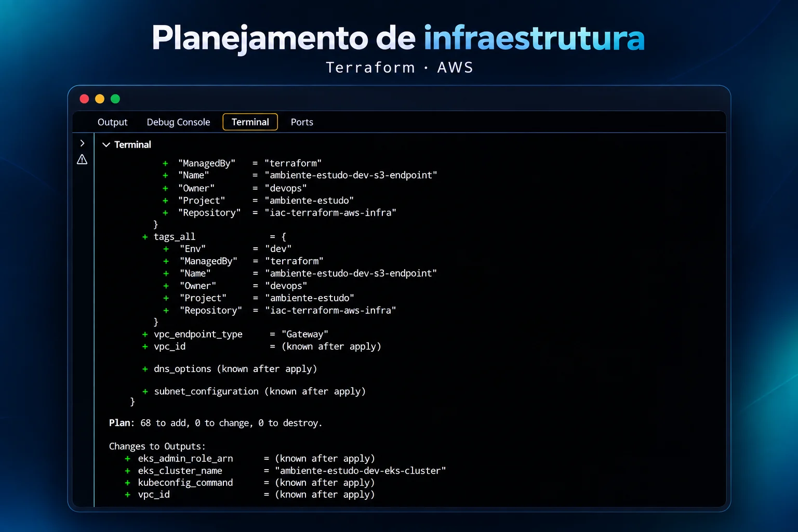Click the "Gateway" value text
798x532 pixels.
coord(305,334)
